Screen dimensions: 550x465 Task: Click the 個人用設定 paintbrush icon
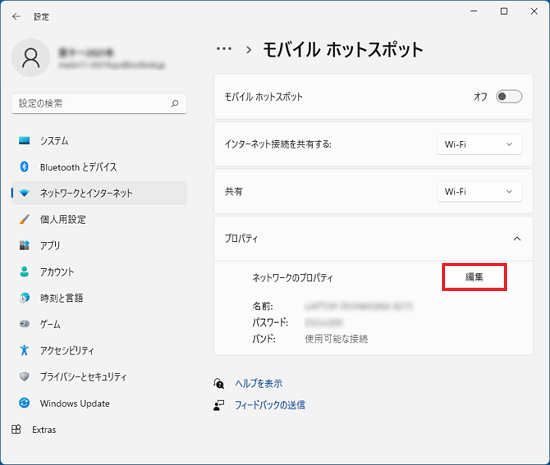tap(24, 219)
